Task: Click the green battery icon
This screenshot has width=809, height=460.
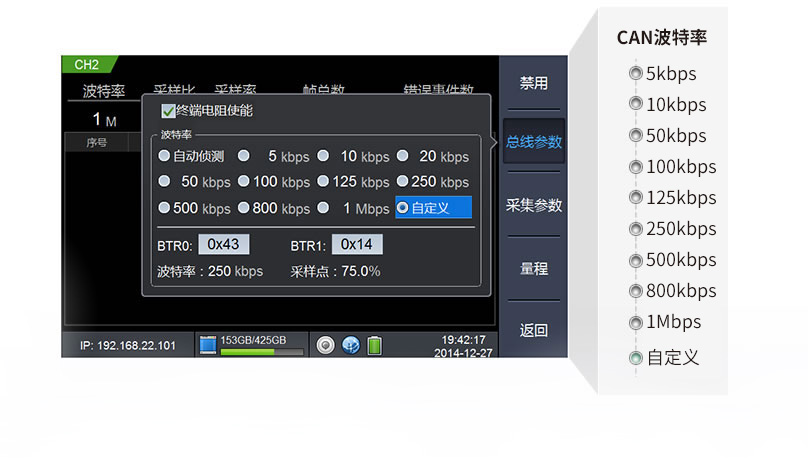Action: (375, 345)
